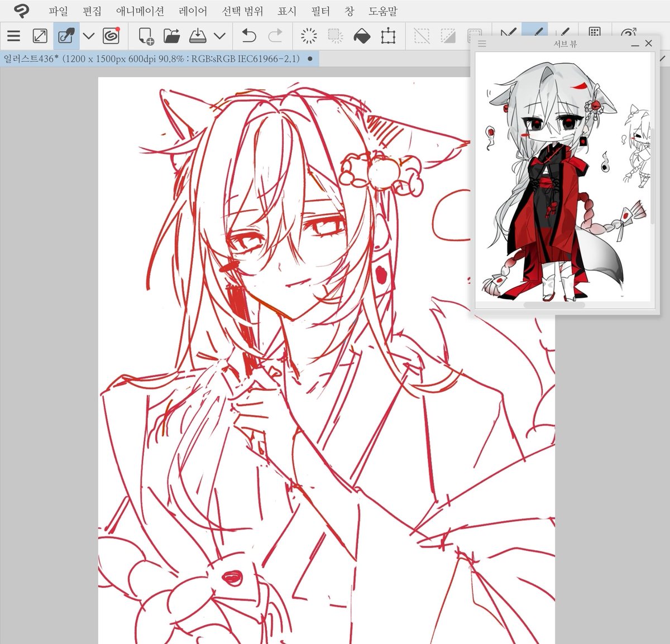670x644 pixels.
Task: Expand the dropdown arrow beside the save icon
Action: [x=220, y=36]
